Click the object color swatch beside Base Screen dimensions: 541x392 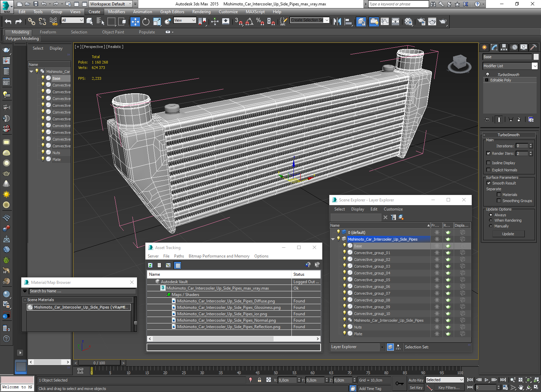(536, 57)
